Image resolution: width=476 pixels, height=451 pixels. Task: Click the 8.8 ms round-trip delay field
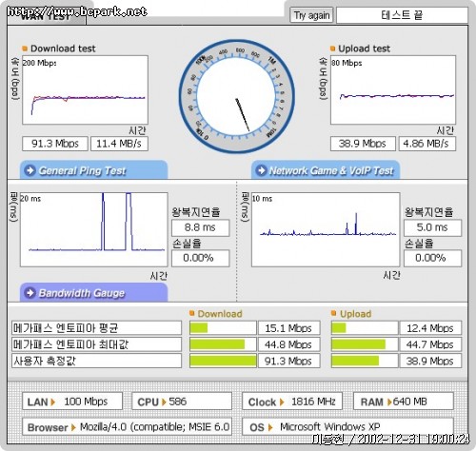pyautogui.click(x=200, y=227)
